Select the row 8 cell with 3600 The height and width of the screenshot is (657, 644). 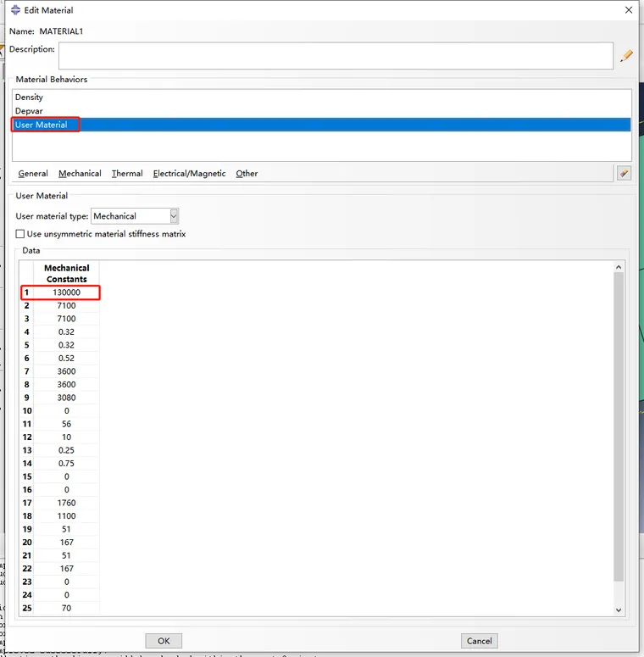pyautogui.click(x=67, y=385)
